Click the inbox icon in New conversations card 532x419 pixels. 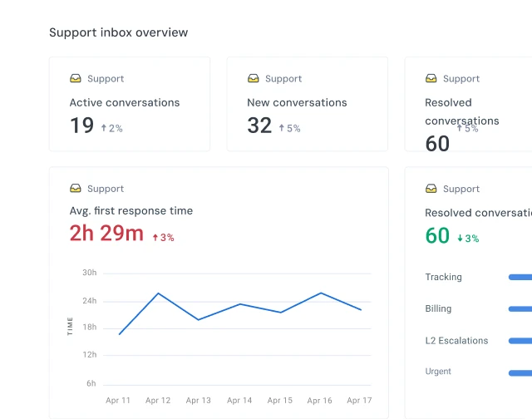pos(254,79)
